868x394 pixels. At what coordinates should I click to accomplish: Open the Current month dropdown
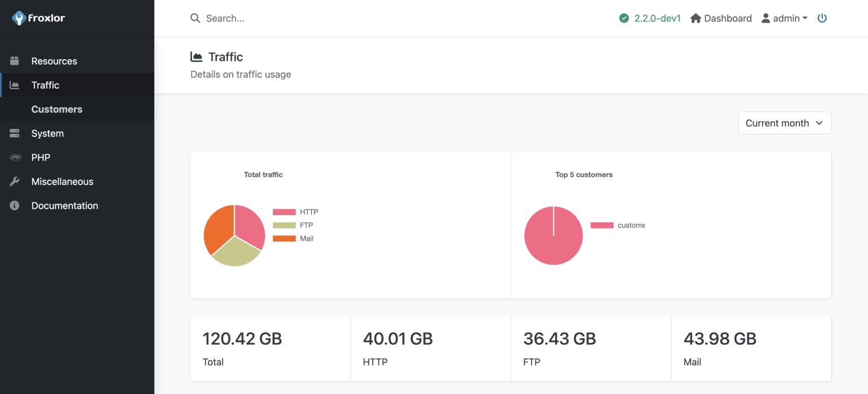click(784, 122)
